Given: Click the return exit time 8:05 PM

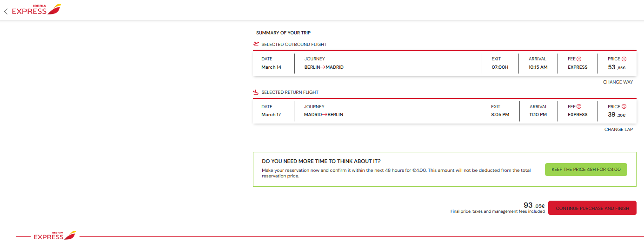Looking at the screenshot, I should tap(500, 115).
